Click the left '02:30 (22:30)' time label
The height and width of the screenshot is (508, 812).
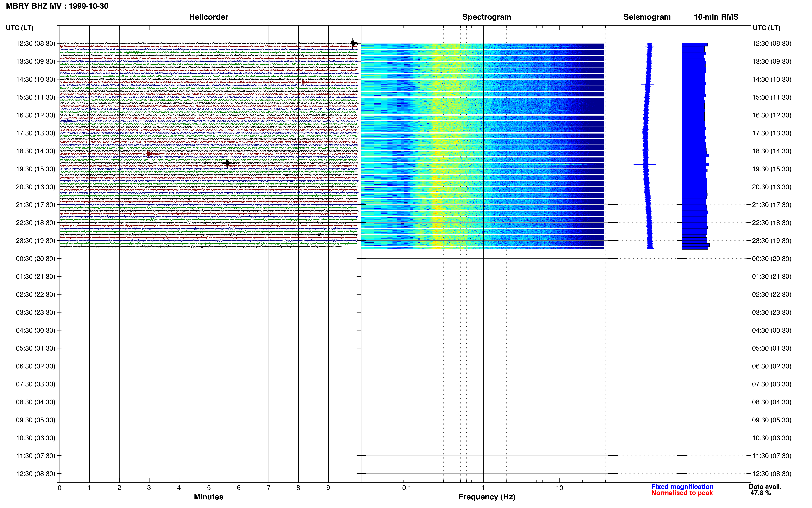pos(36,294)
